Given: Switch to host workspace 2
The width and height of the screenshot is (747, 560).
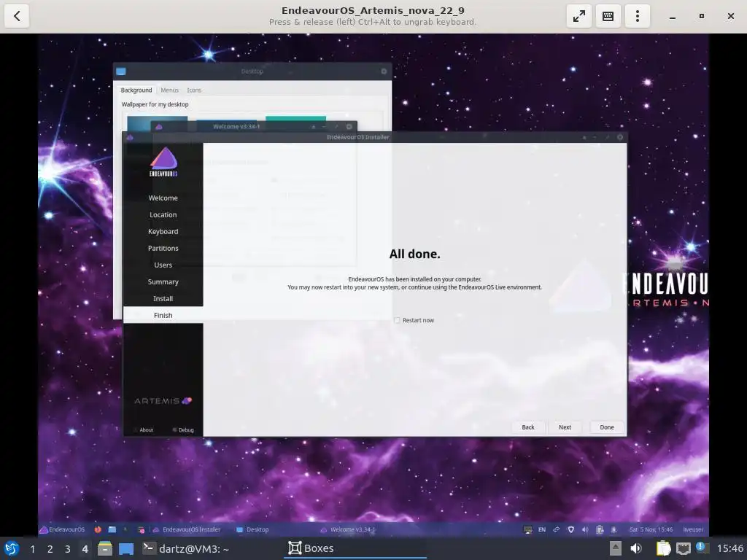Looking at the screenshot, I should (50, 549).
